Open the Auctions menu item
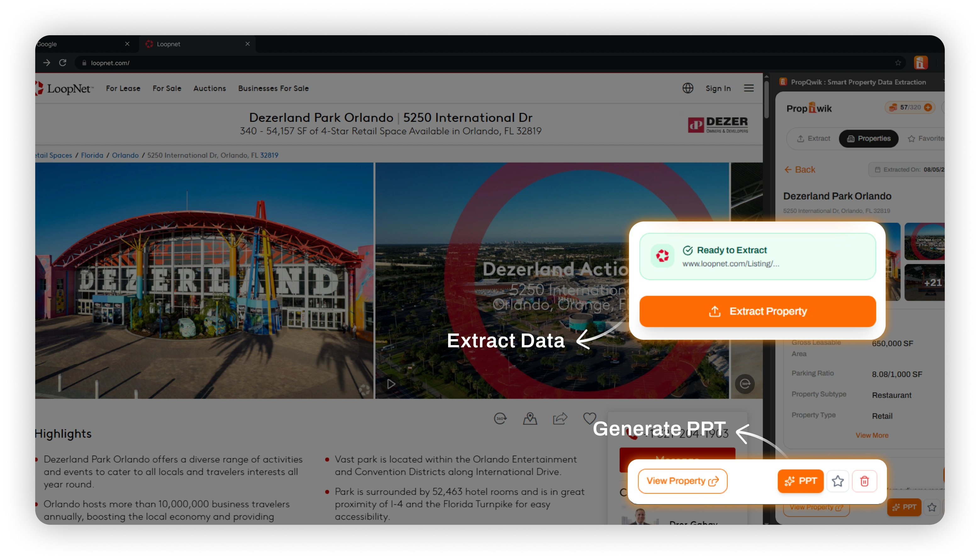The image size is (980, 560). pyautogui.click(x=209, y=88)
